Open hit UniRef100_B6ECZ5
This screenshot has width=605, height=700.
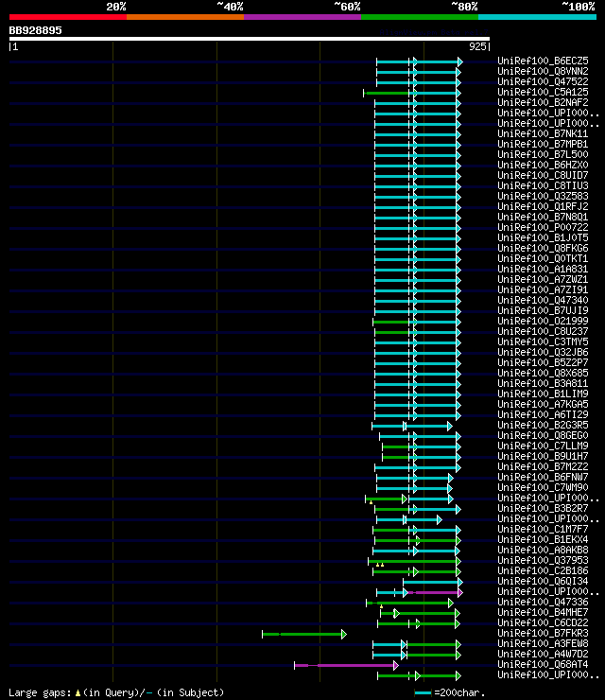click(543, 61)
